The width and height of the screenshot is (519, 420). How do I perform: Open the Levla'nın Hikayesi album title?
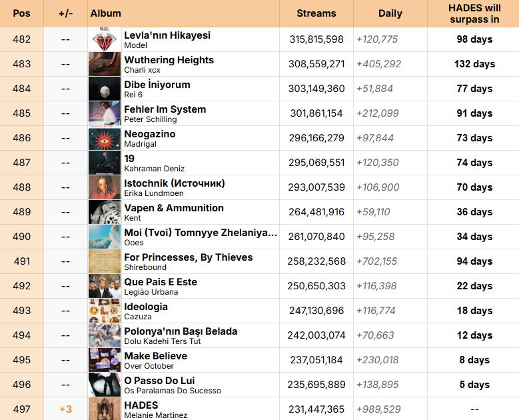coord(167,35)
